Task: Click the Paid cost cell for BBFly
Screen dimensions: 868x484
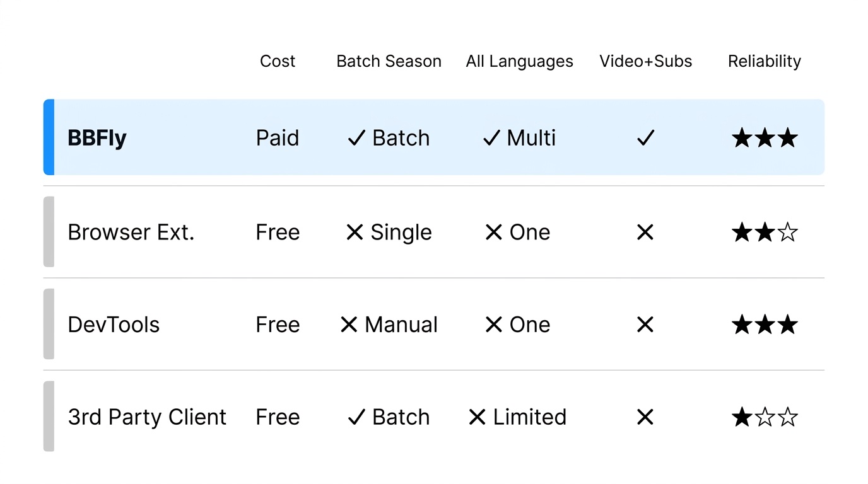Action: (x=278, y=138)
